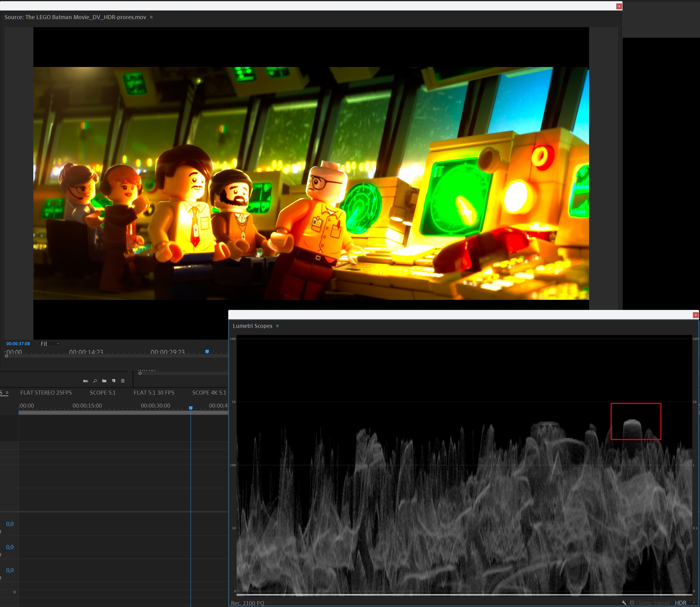700x607 pixels.
Task: Click the New Item icon in Project panel
Action: click(113, 381)
